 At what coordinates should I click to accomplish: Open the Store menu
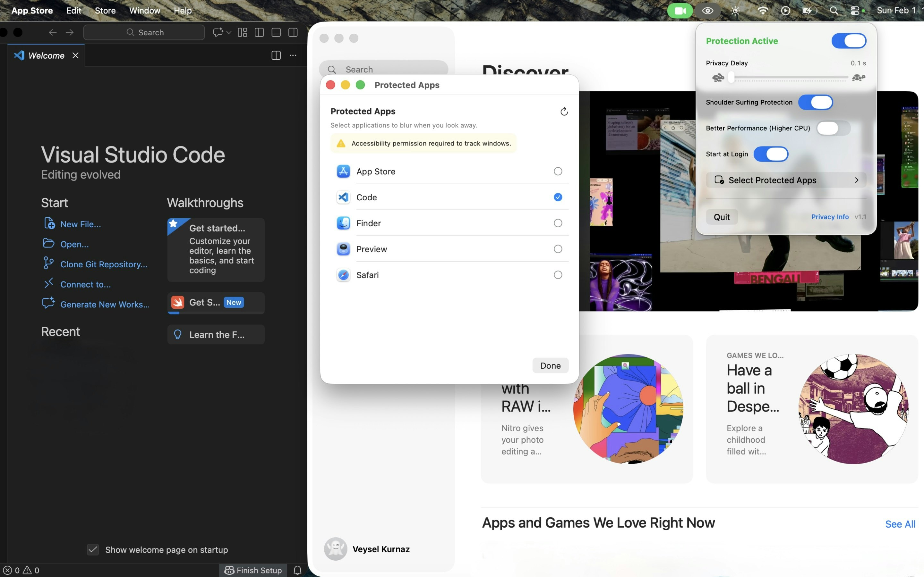point(105,11)
